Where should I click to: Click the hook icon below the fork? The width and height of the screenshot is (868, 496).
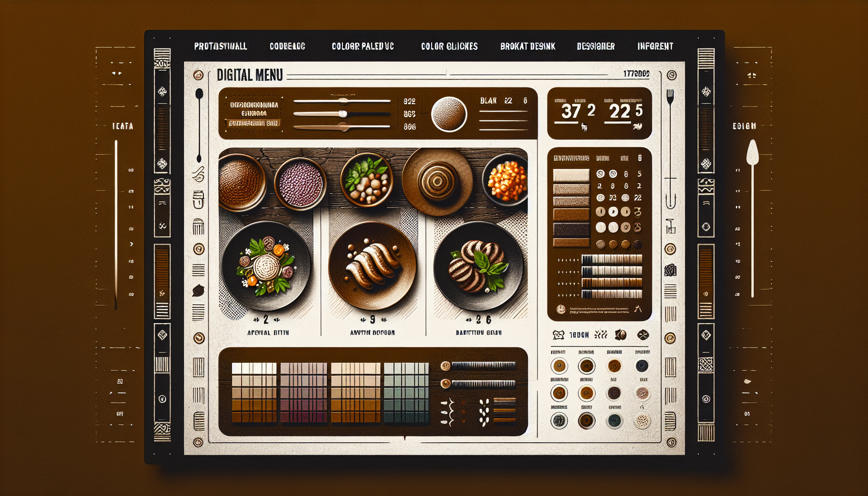click(x=670, y=200)
